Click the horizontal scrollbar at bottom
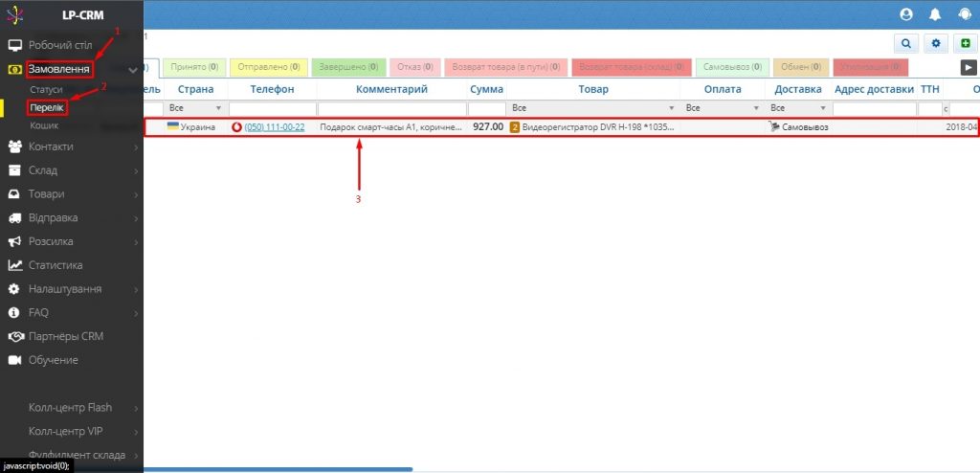This screenshot has width=980, height=473. (278, 469)
